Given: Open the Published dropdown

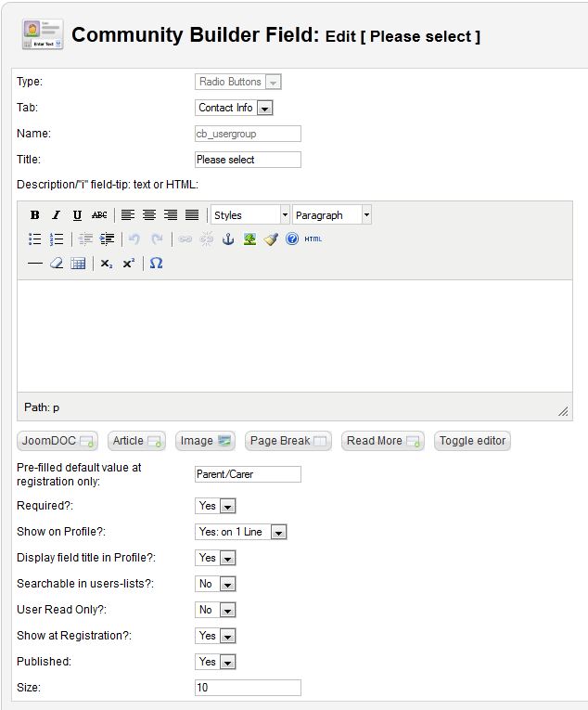Looking at the screenshot, I should [x=215, y=662].
